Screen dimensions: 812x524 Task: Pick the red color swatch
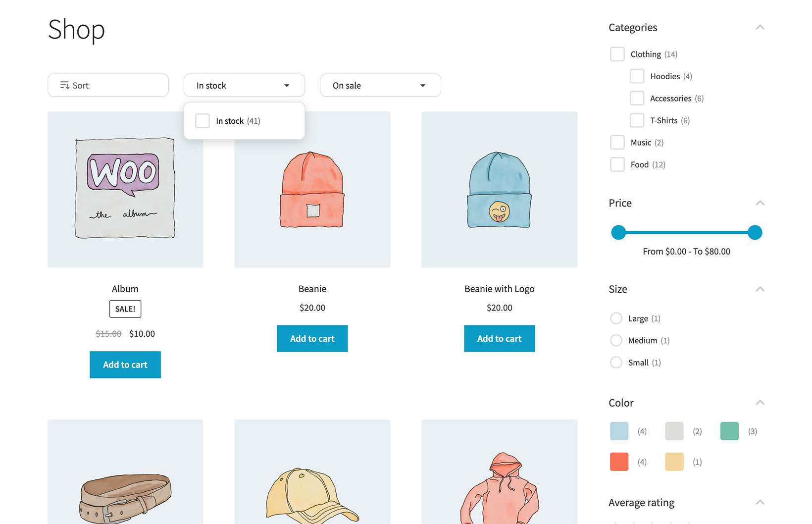coord(619,462)
